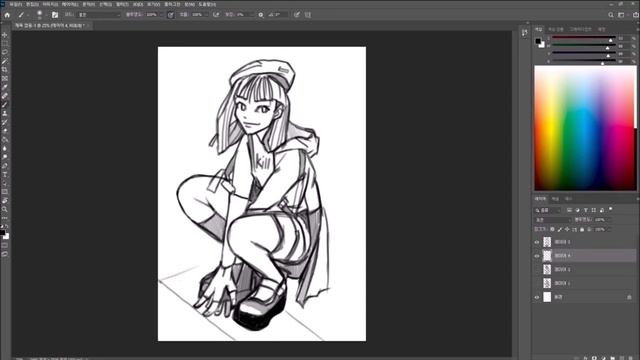This screenshot has width=640, height=360.
Task: Open the Layer menu
Action: coord(70,4)
